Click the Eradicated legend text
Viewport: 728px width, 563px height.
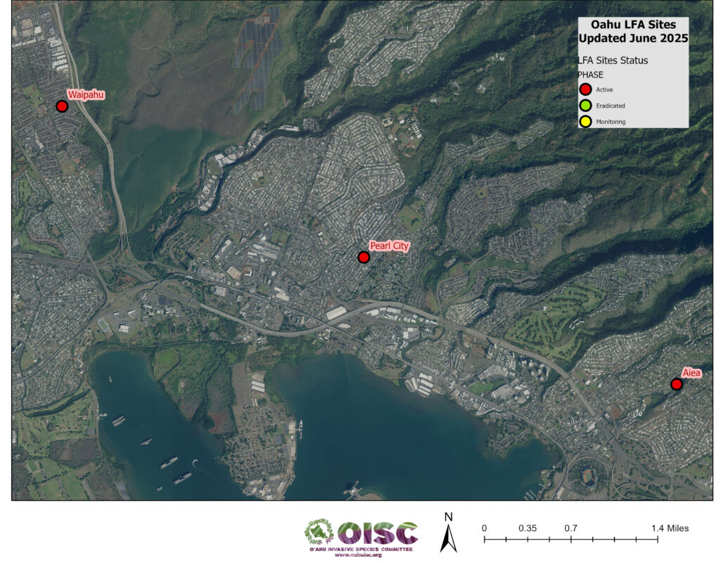click(x=610, y=106)
